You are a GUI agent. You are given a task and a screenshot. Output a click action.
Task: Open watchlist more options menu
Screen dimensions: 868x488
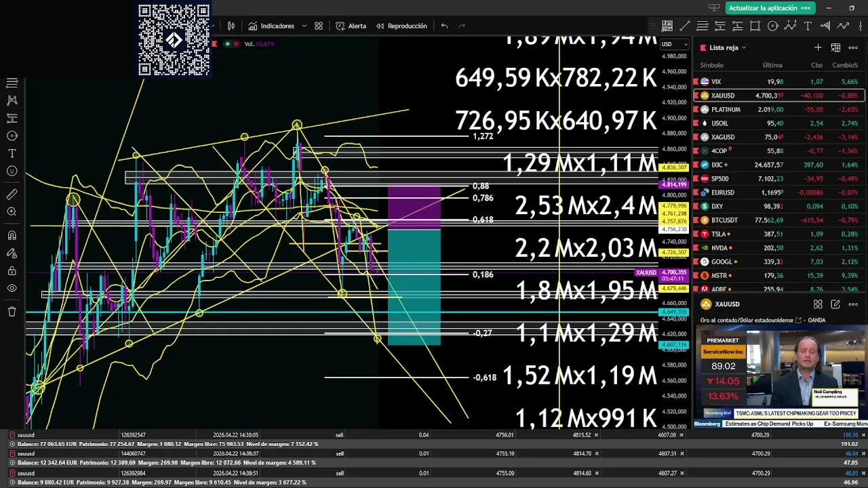coord(853,47)
